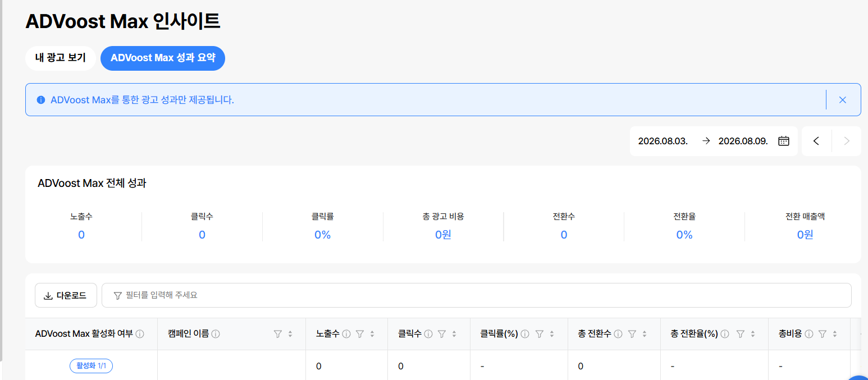The width and height of the screenshot is (868, 380).
Task: Click the 클릭수 summary value 0
Action: point(202,235)
